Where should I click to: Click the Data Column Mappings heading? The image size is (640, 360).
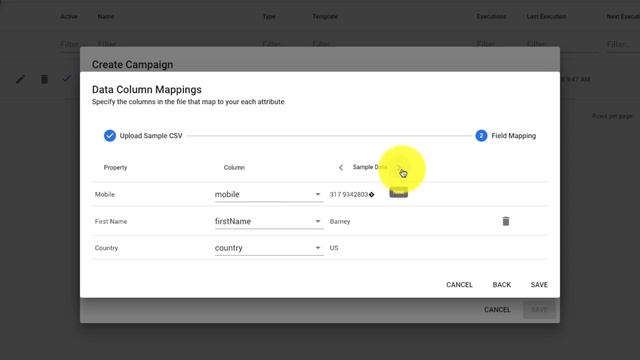pyautogui.click(x=147, y=89)
